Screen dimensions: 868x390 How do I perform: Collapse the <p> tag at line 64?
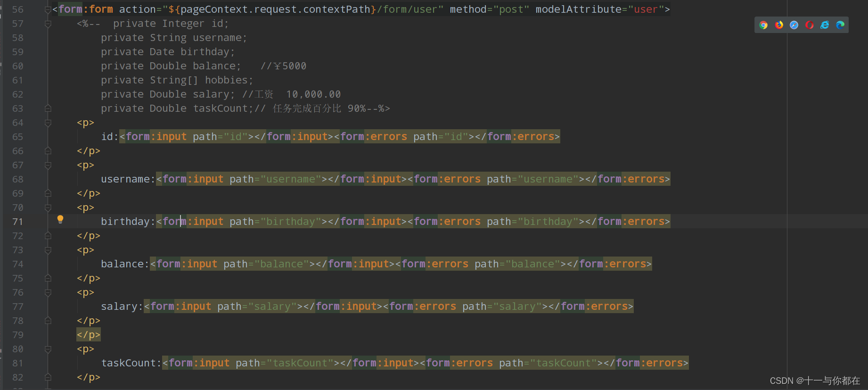pyautogui.click(x=48, y=123)
